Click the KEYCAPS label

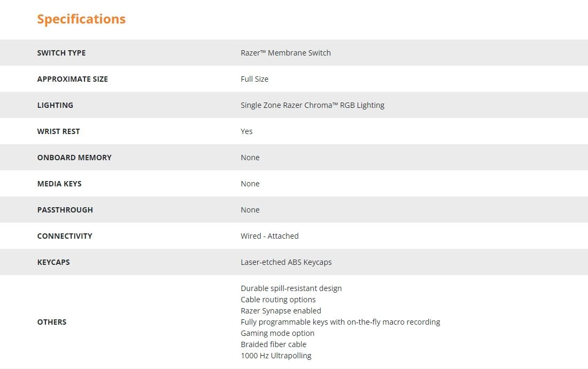[53, 262]
